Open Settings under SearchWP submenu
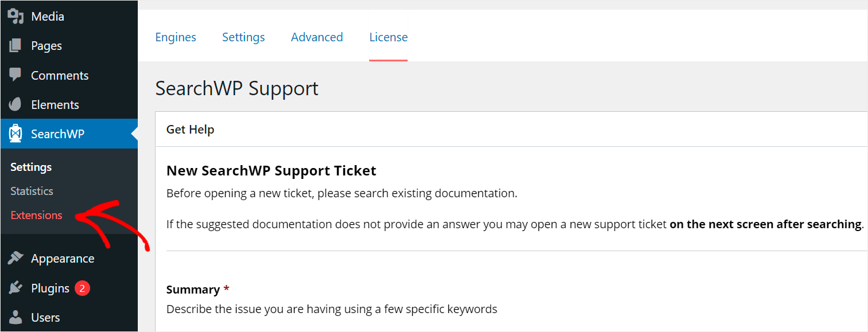Viewport: 868px width, 332px height. pos(31,167)
